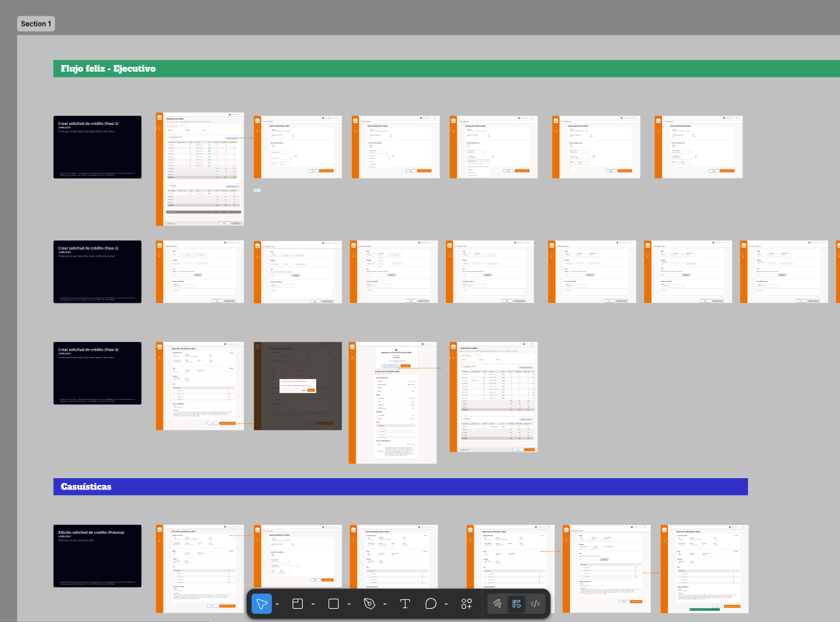Select the Text tool

(x=405, y=604)
